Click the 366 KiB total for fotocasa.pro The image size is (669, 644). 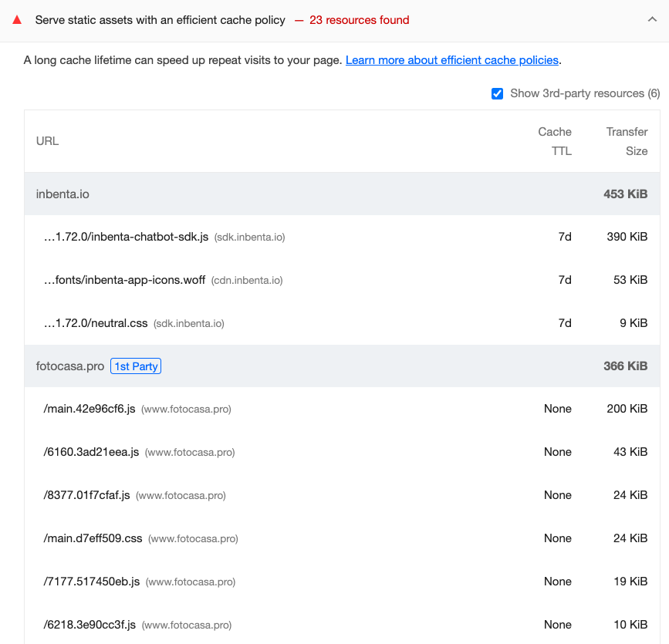(626, 366)
